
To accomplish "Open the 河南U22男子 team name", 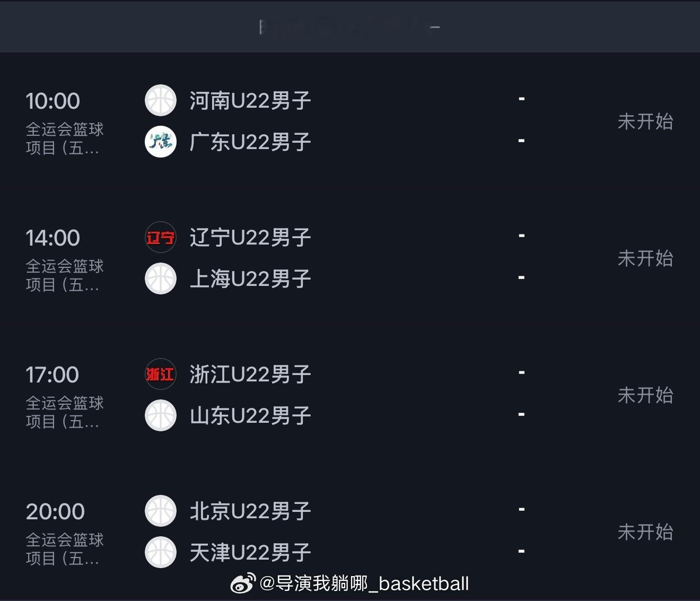I will 250,100.
